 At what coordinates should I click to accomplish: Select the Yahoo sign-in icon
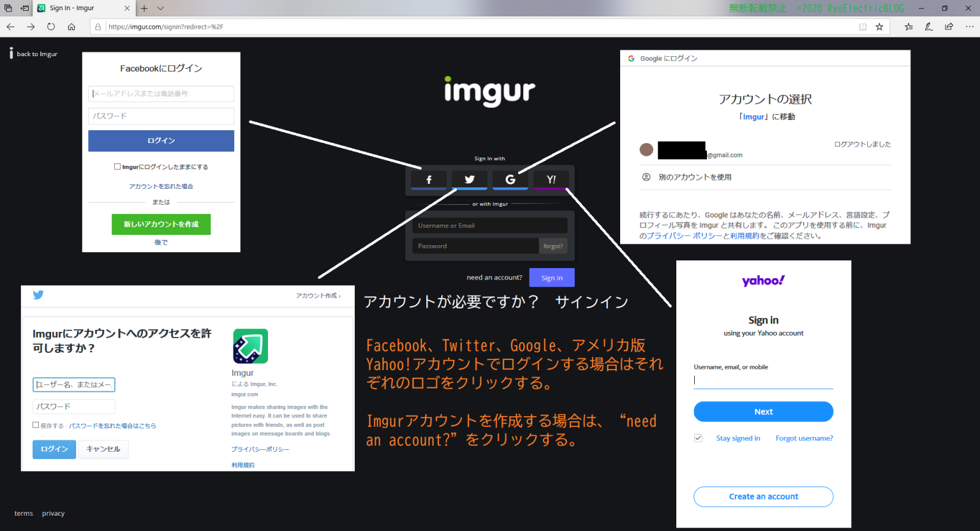(x=551, y=179)
